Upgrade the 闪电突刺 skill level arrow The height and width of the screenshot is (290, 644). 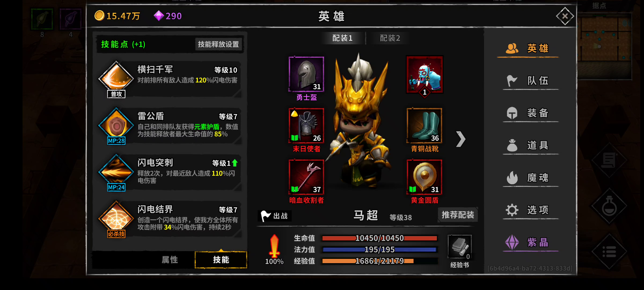tap(235, 163)
